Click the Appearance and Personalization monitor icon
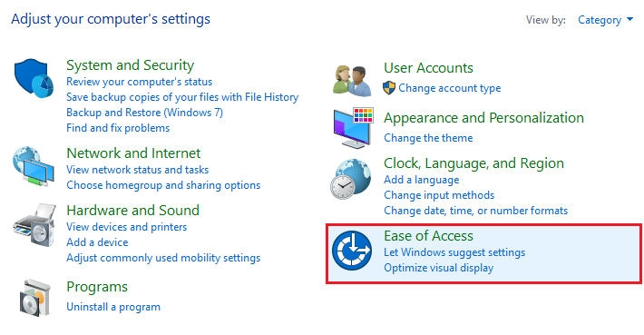The height and width of the screenshot is (335, 644). tap(353, 128)
